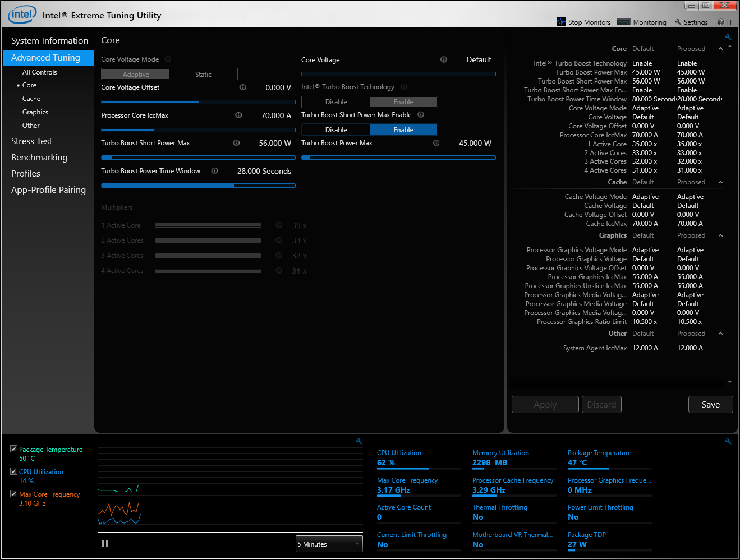Enable Turbo Boost Short Power Max
The height and width of the screenshot is (560, 740).
tap(403, 129)
